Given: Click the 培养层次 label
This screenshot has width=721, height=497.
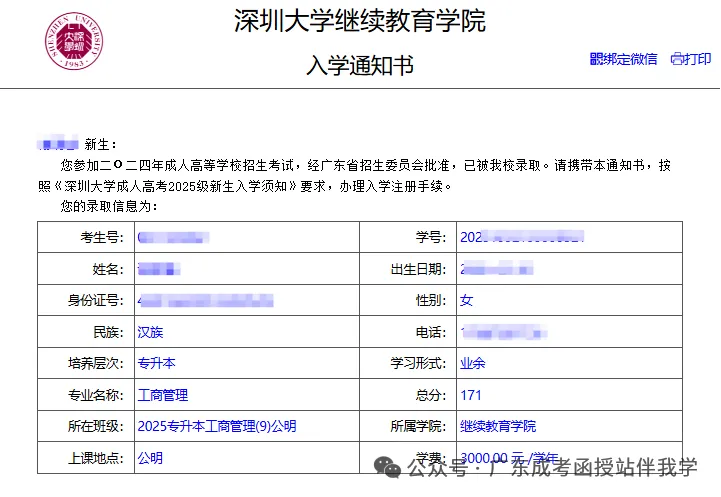Looking at the screenshot, I should 96,363.
